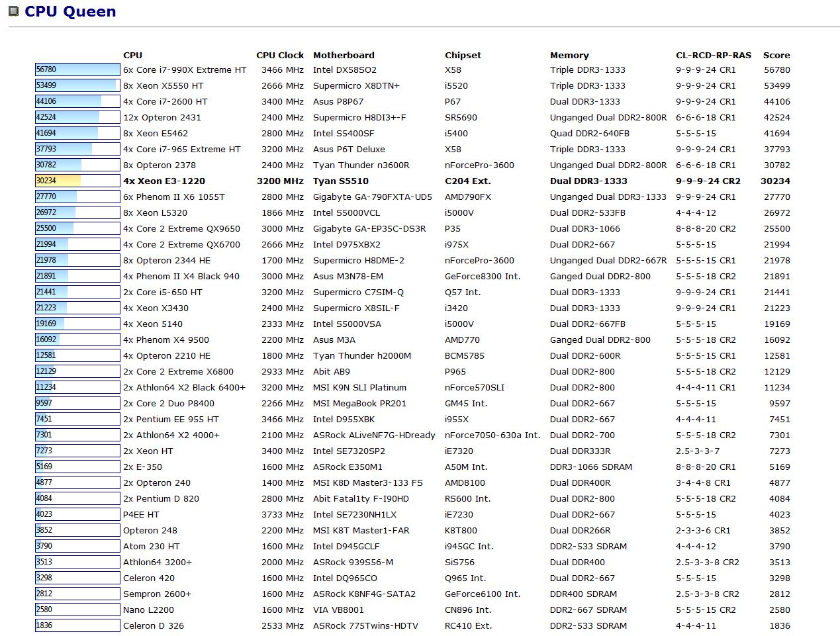Select 4x Core 2 Extreme QX9650
Viewport: 840px width, 636px height.
pyautogui.click(x=181, y=228)
